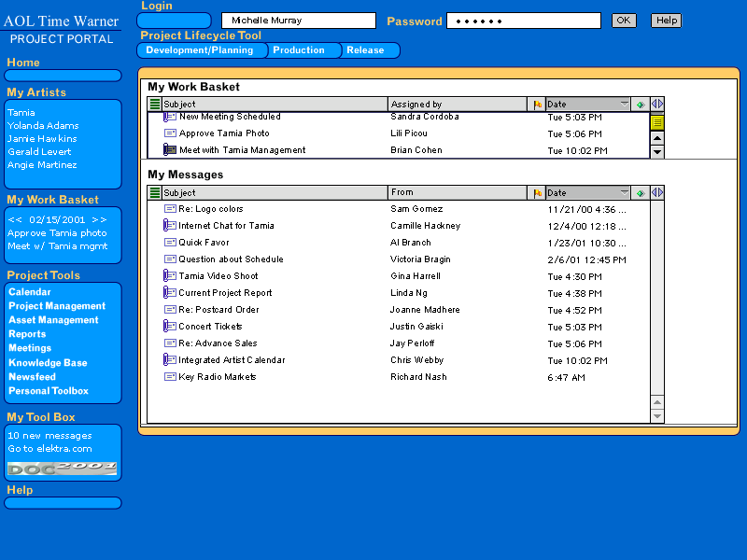Click envelope icon beside Re: Logo colors
Viewport: 747px width, 560px height.
pyautogui.click(x=170, y=208)
